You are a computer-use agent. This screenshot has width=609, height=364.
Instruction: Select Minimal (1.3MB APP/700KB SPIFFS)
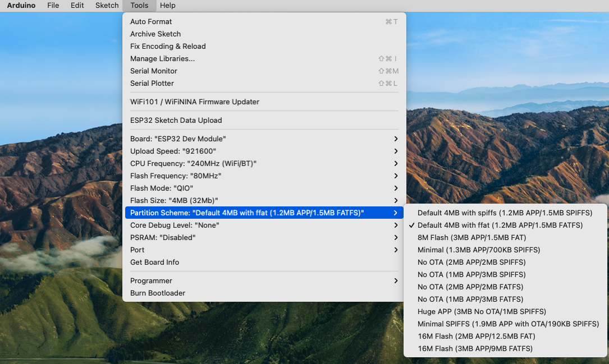click(x=505, y=250)
